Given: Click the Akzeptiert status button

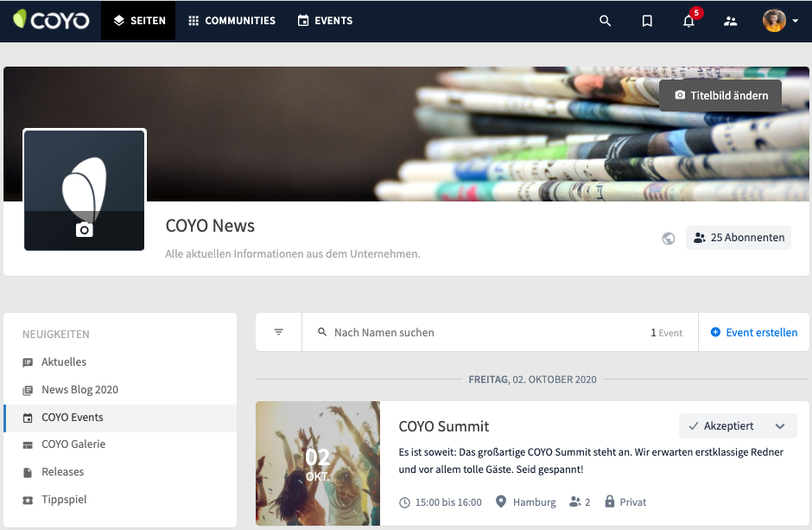Looking at the screenshot, I should (738, 426).
